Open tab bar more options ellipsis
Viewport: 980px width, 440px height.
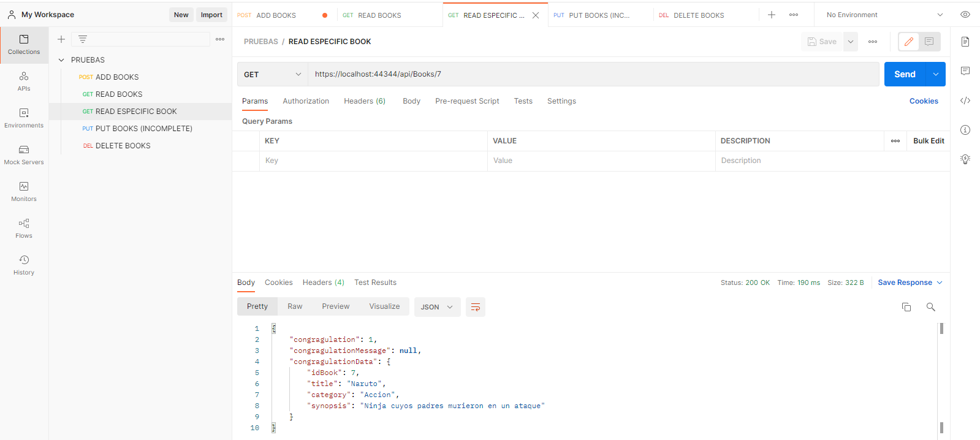coord(794,15)
